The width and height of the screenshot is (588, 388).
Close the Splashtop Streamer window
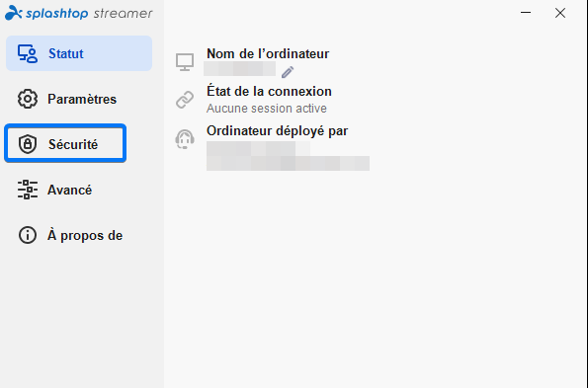(x=560, y=13)
